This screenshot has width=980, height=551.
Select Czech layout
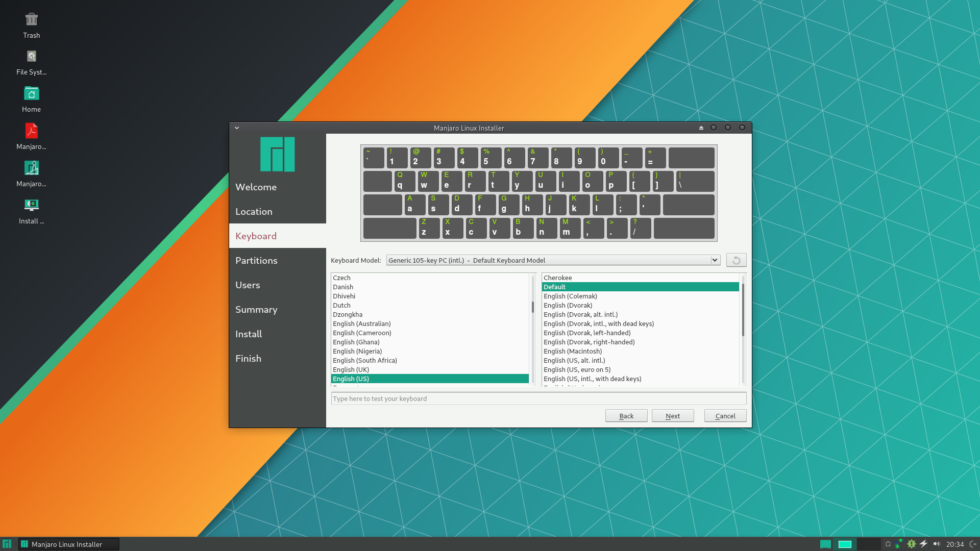point(430,278)
